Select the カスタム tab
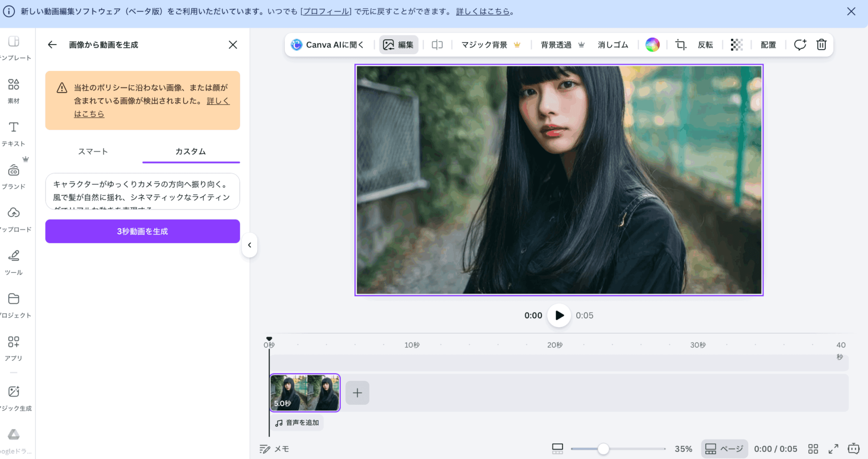The width and height of the screenshot is (868, 459). tap(191, 151)
